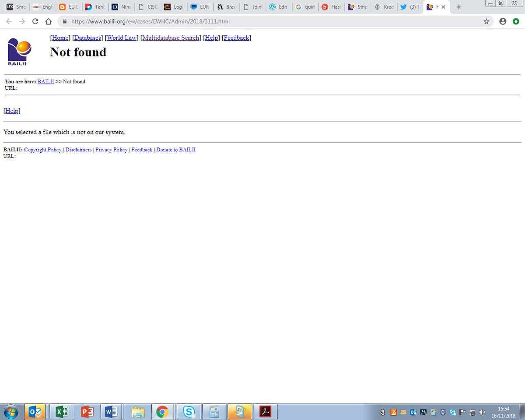This screenshot has width=525, height=420.
Task: Launch PowerPoint from the taskbar
Action: point(87,412)
